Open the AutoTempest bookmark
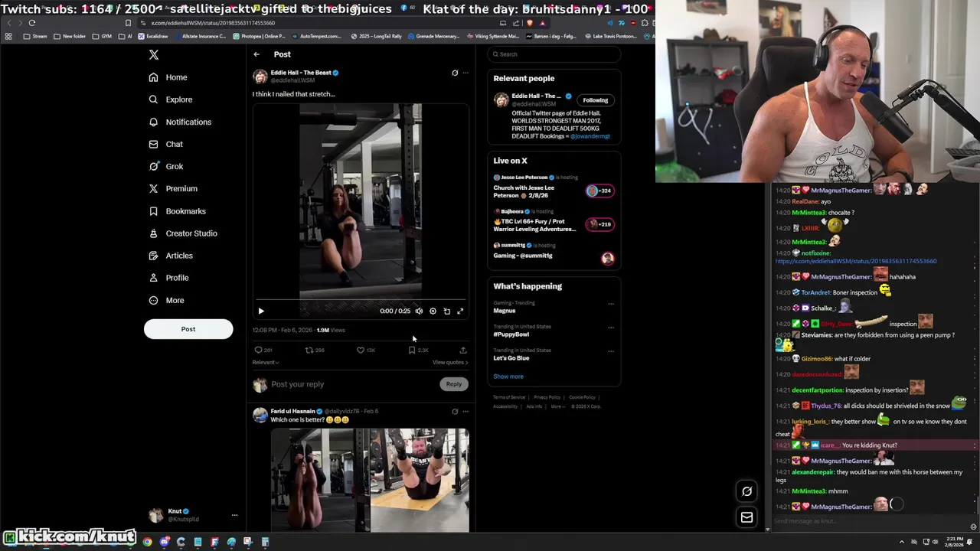The width and height of the screenshot is (980, 551). (x=316, y=36)
